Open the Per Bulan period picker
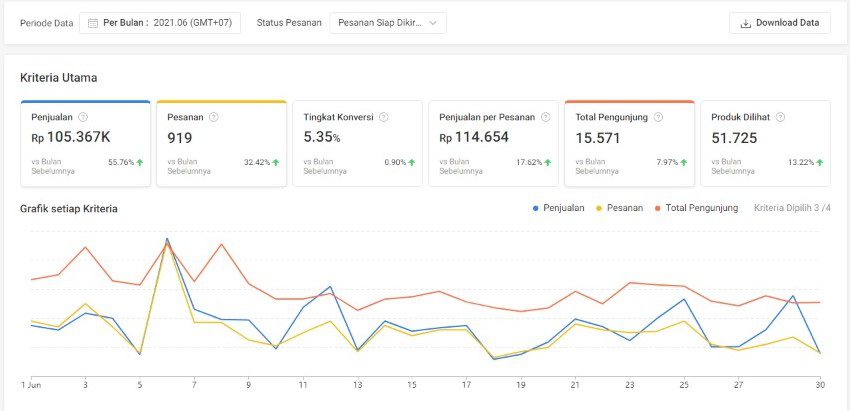Image resolution: width=850 pixels, height=411 pixels. point(160,23)
